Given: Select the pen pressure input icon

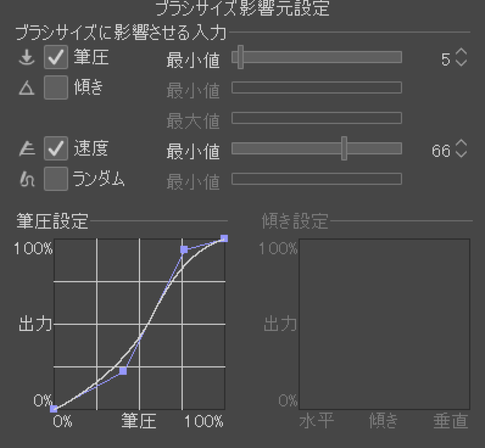Looking at the screenshot, I should point(26,58).
